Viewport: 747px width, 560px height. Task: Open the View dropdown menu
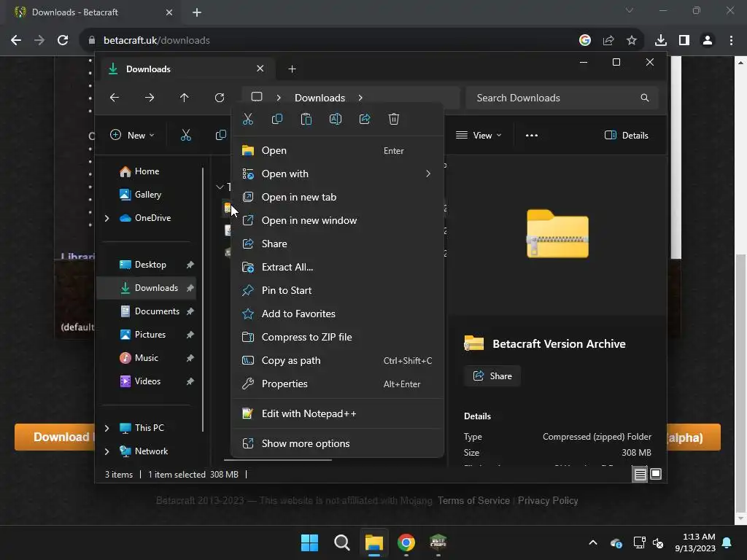(x=479, y=135)
